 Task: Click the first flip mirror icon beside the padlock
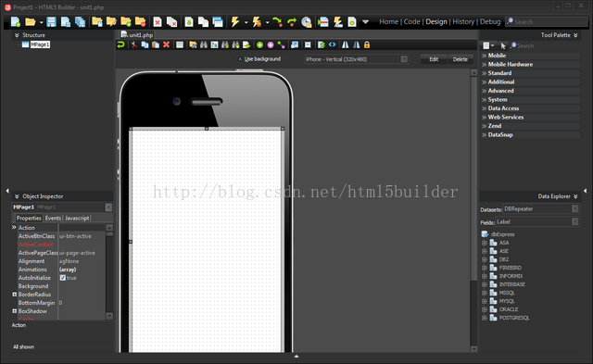click(346, 45)
